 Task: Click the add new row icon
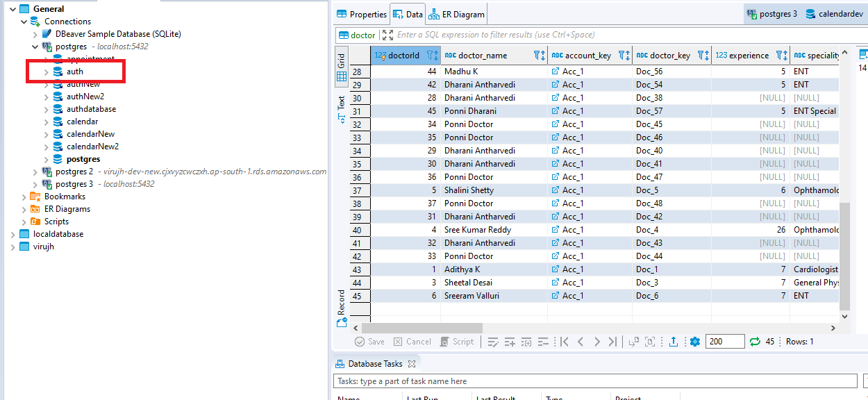coord(510,342)
